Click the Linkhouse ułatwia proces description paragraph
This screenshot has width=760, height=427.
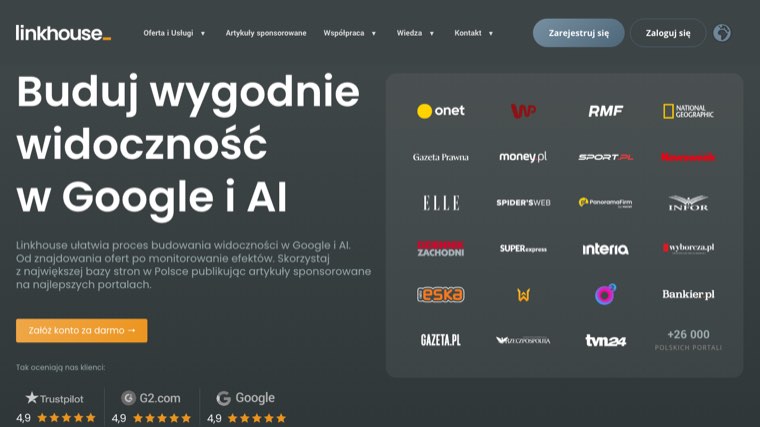coord(193,265)
